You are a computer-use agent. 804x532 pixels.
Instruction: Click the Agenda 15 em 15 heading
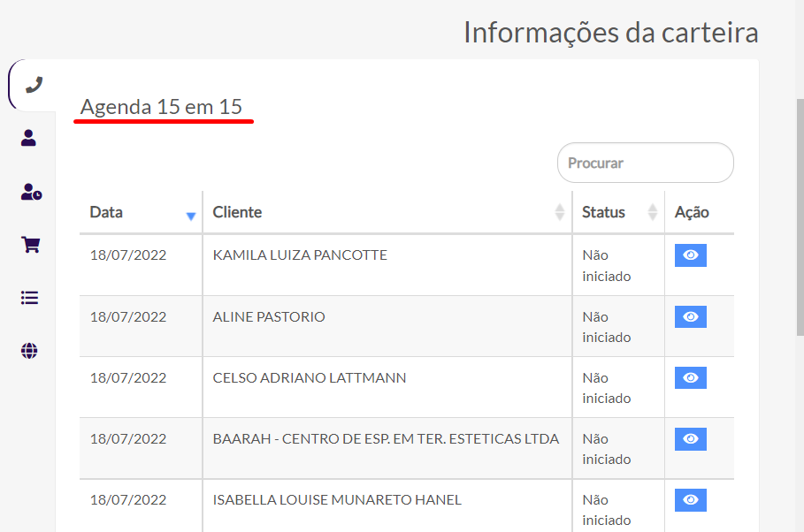tap(161, 108)
